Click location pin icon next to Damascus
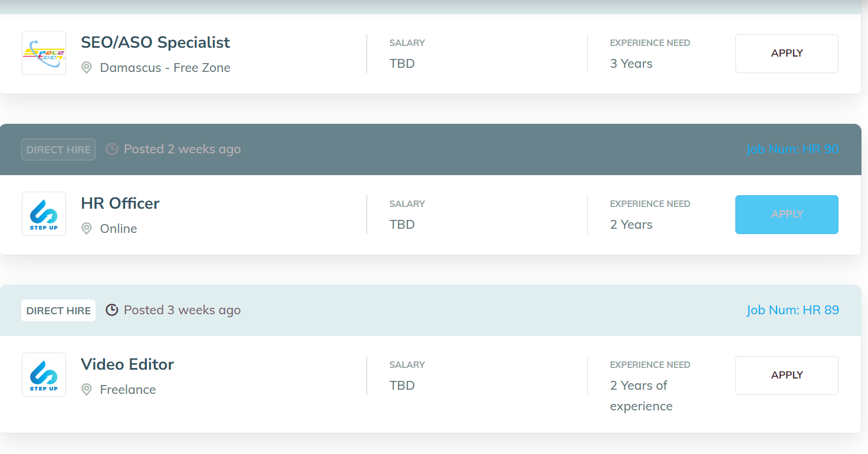 pos(87,68)
